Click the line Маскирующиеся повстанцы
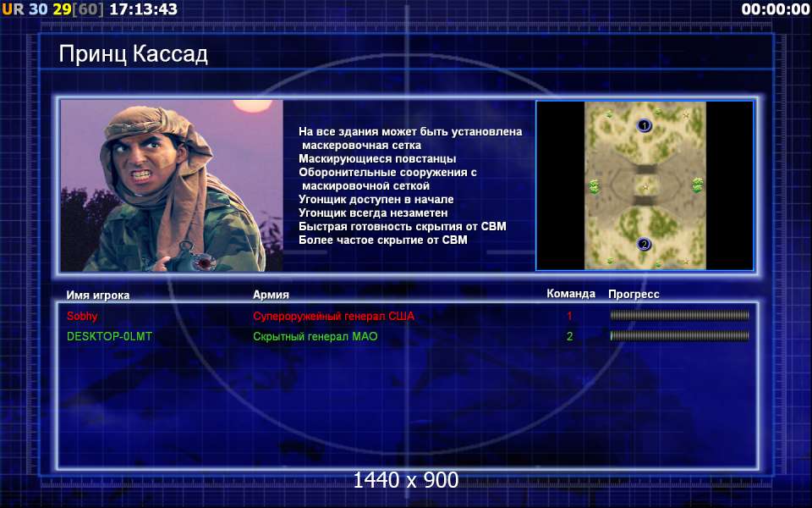812x508 pixels. [x=377, y=158]
